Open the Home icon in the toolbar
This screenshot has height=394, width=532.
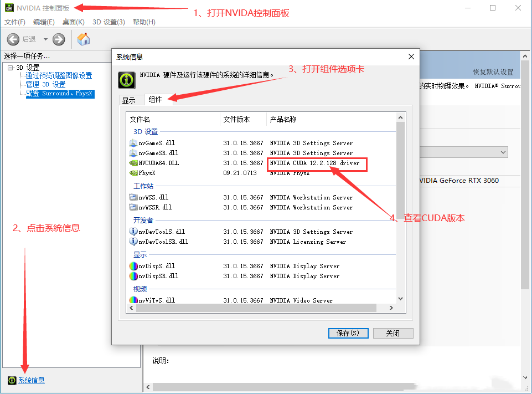tap(84, 39)
